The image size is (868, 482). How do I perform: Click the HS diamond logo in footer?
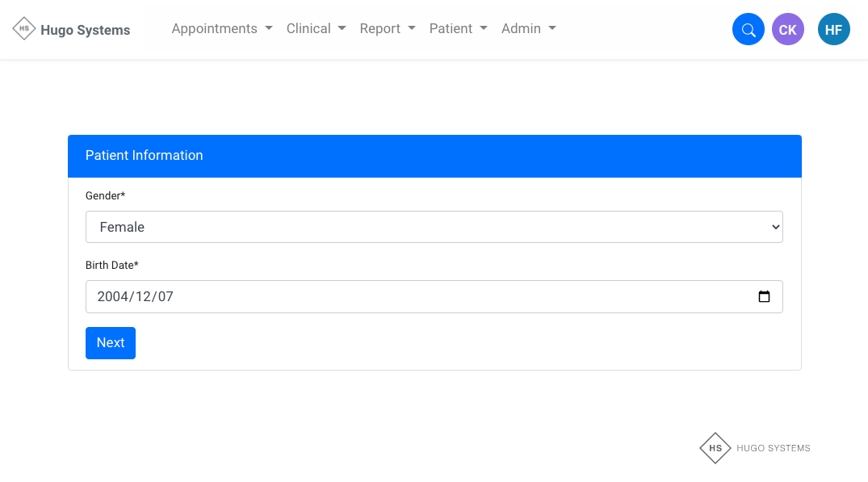(715, 448)
